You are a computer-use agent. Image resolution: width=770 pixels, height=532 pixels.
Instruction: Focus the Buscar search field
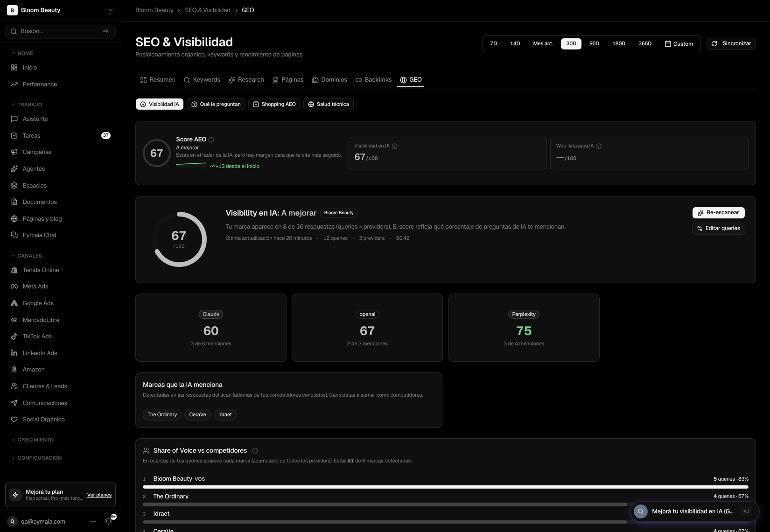[x=61, y=31]
